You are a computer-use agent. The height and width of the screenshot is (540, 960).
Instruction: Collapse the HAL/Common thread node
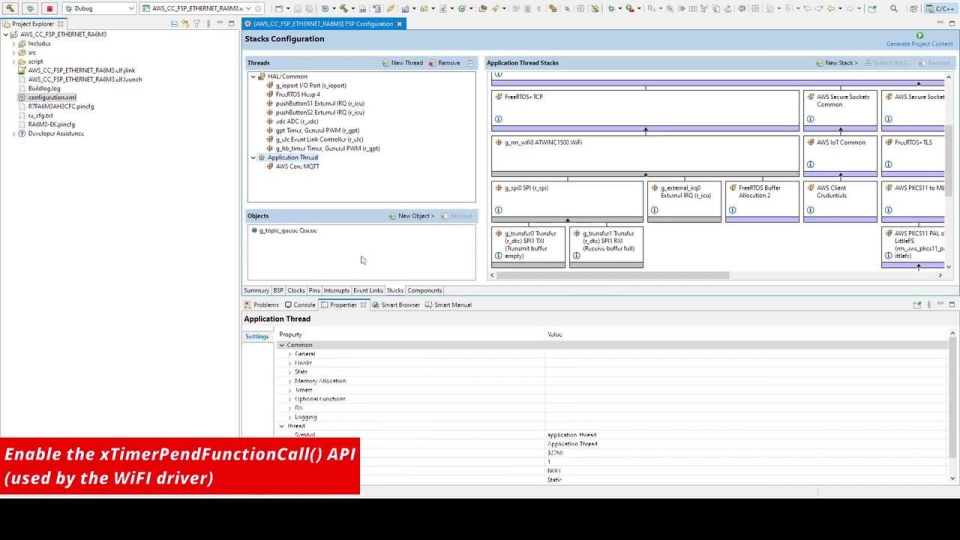[253, 77]
